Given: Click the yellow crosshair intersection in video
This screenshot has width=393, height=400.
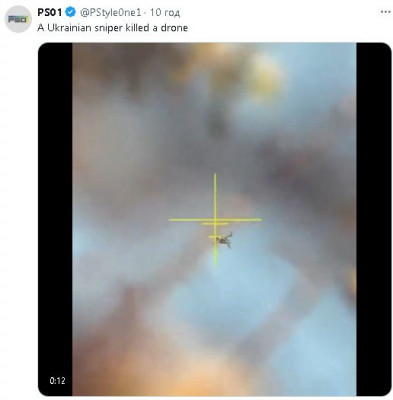Looking at the screenshot, I should [215, 220].
